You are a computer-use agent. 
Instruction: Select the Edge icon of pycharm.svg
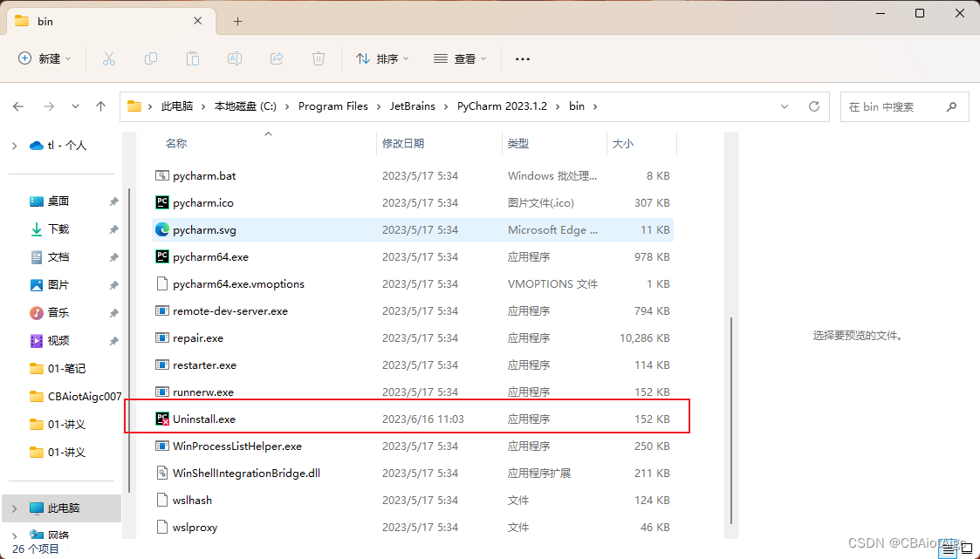pyautogui.click(x=161, y=230)
